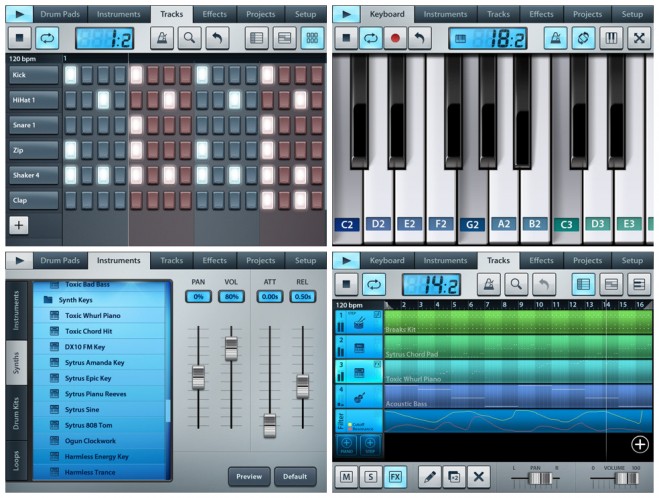
Task: Select the Breaks Kit drum track icon
Action: [x=359, y=323]
